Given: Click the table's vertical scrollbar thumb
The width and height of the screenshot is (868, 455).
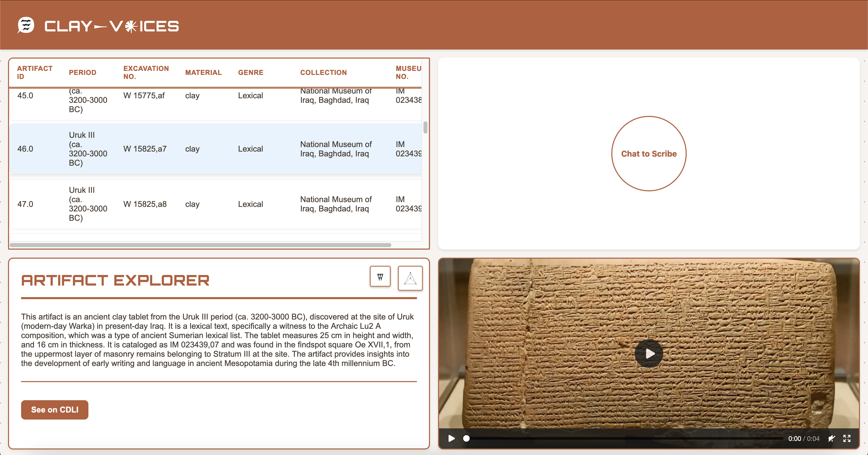Looking at the screenshot, I should click(425, 127).
